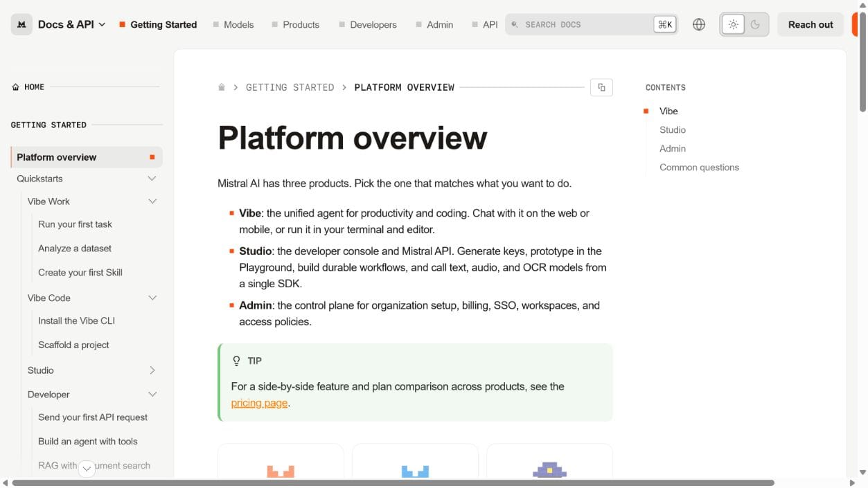Click the orange Vibe card icon
868x488 pixels.
281,471
